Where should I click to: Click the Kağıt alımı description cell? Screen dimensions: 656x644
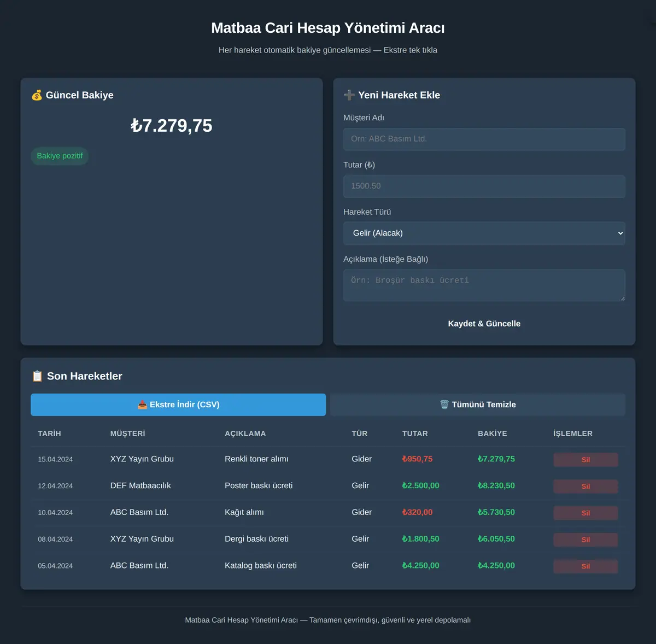pyautogui.click(x=244, y=512)
